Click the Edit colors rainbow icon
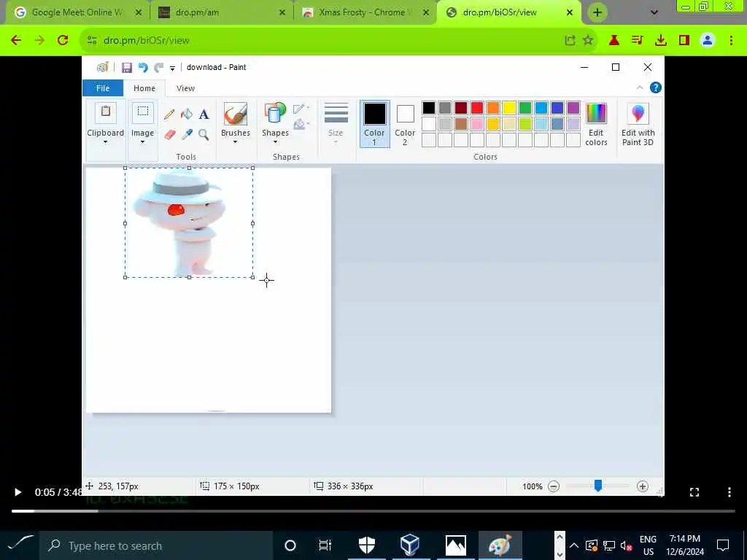Viewport: 747px width, 560px height. coord(596,114)
